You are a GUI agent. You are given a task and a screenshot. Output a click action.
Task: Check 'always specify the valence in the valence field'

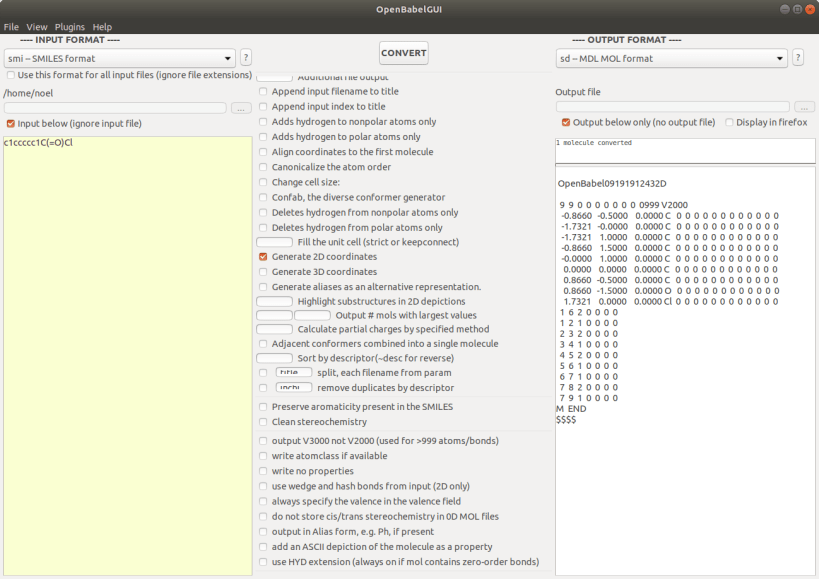point(263,501)
